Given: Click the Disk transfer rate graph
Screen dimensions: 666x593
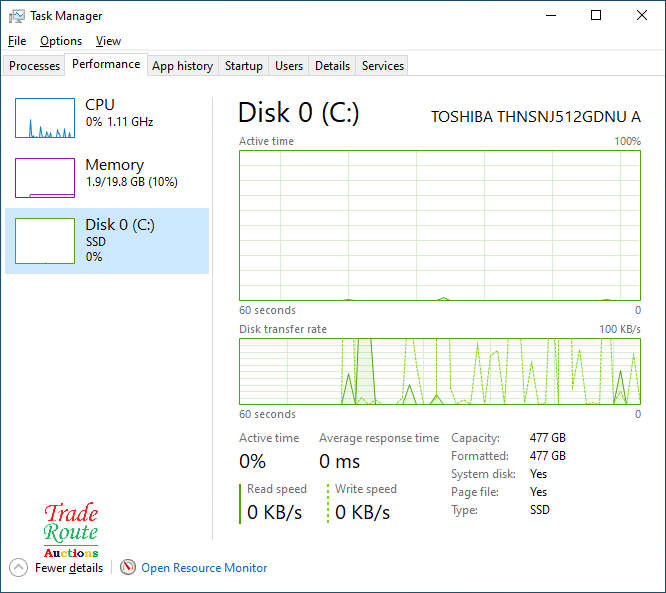Looking at the screenshot, I should coord(440,371).
